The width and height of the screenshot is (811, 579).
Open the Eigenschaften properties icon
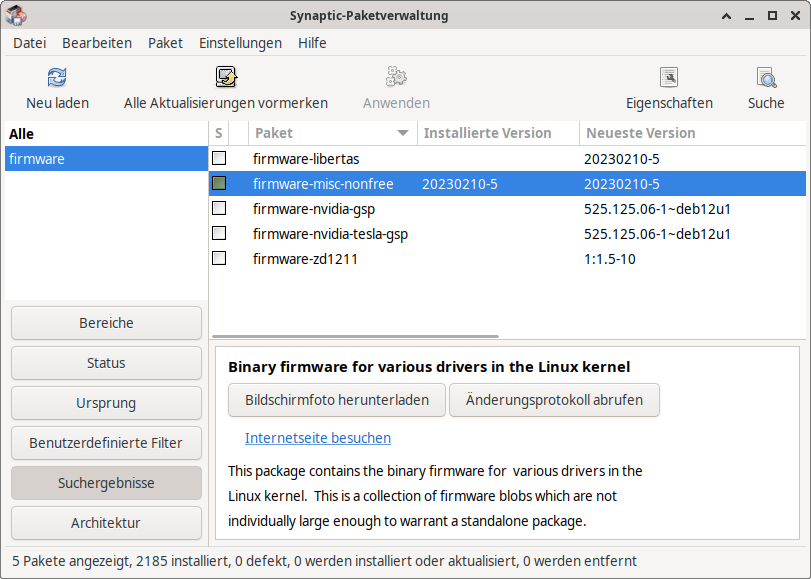point(669,78)
